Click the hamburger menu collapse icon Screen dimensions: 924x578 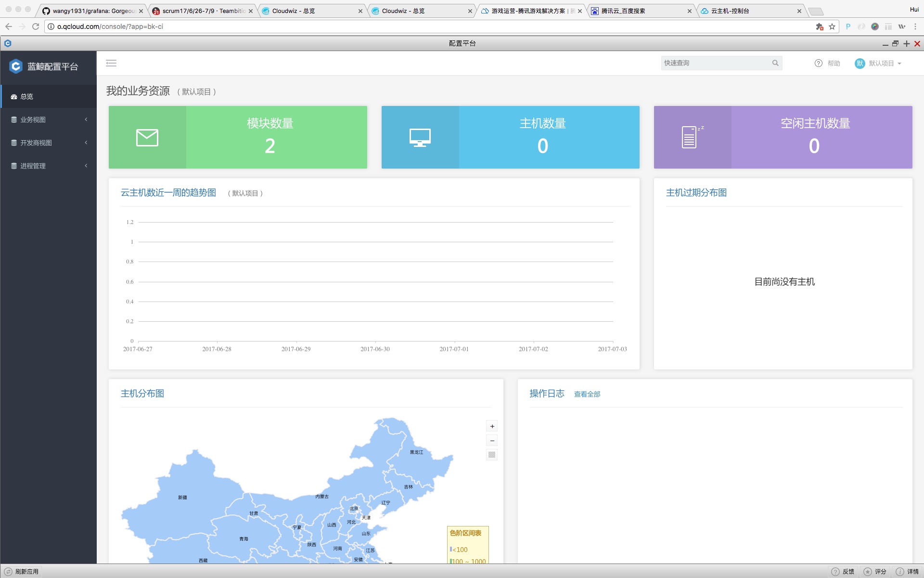[x=111, y=63]
